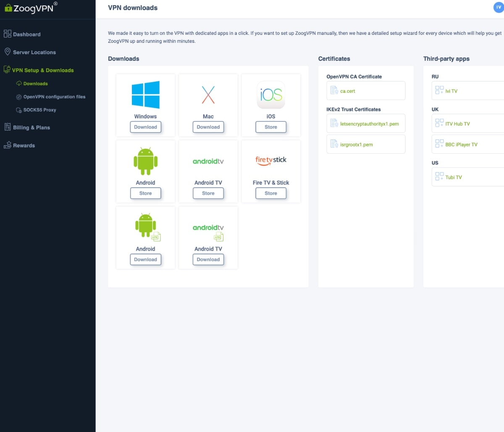The height and width of the screenshot is (432, 504).
Task: Click the Windows logo icon
Action: click(145, 95)
